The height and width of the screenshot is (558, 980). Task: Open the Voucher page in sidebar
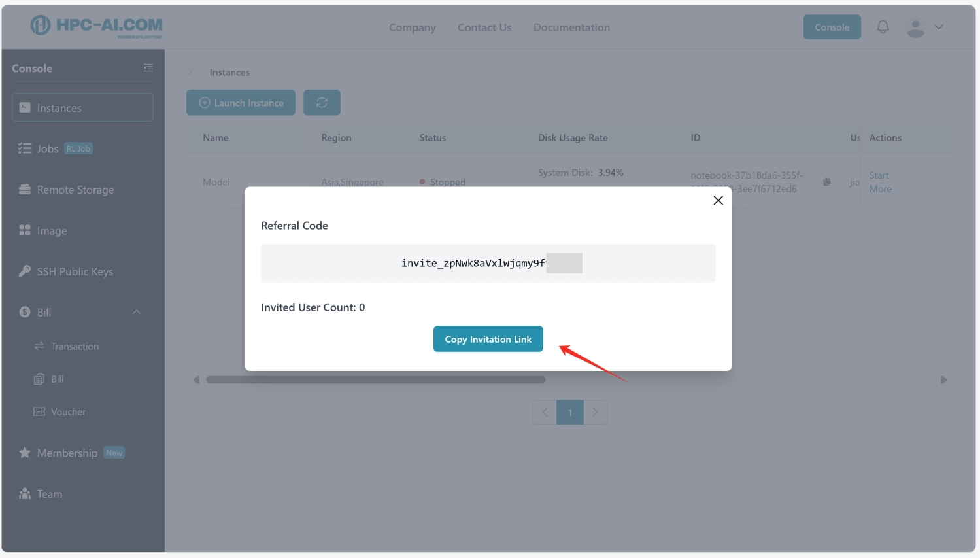tap(68, 412)
